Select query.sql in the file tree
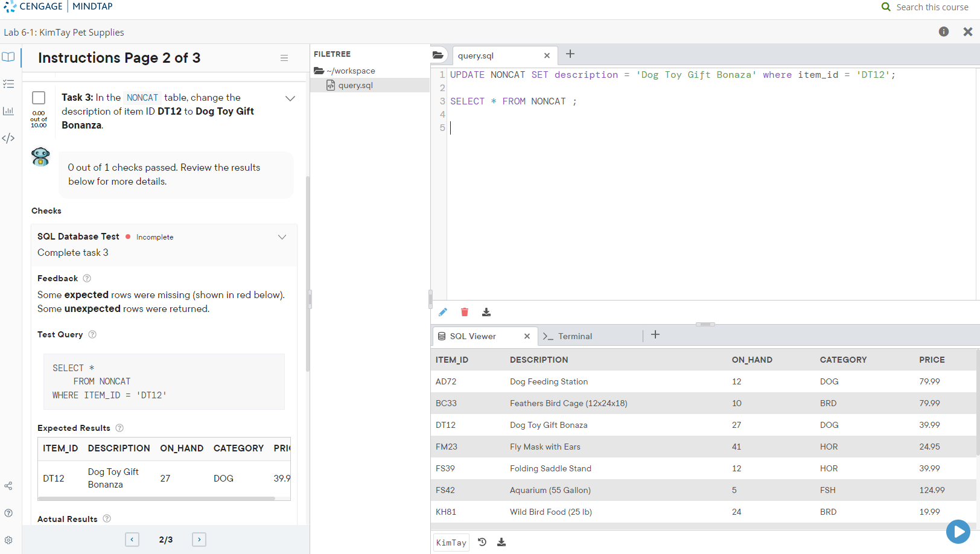This screenshot has height=554, width=980. (355, 85)
